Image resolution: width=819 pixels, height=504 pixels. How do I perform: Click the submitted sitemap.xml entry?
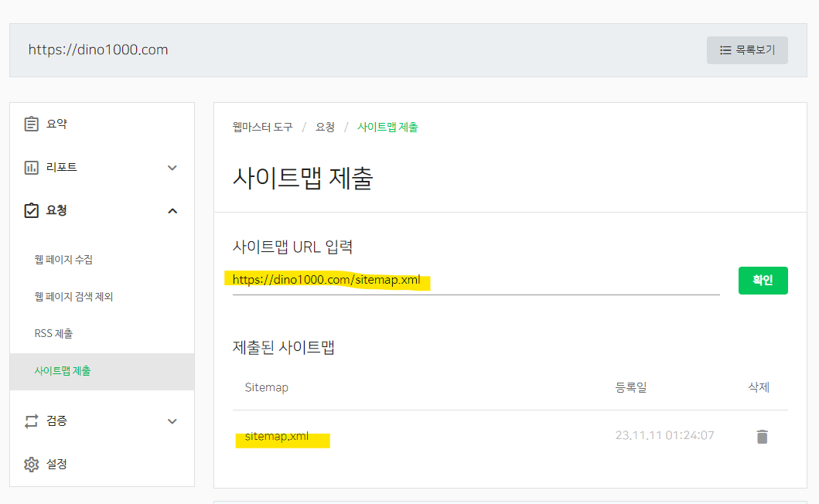coord(277,436)
